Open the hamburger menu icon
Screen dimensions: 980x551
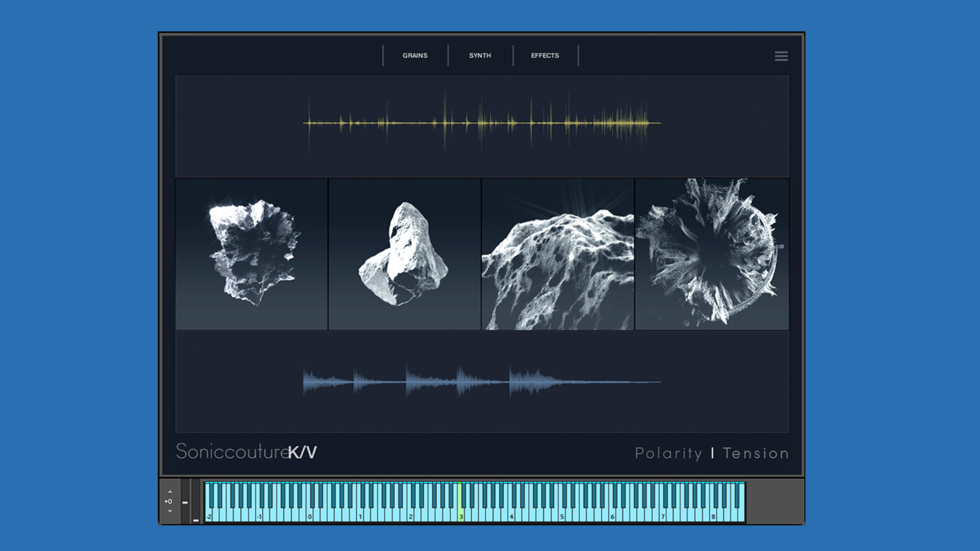(781, 56)
